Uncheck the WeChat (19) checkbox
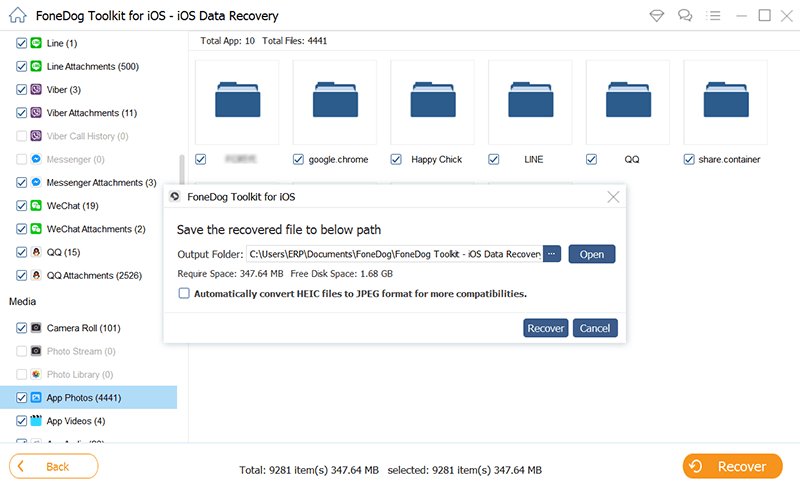This screenshot has width=800, height=489. [21, 206]
